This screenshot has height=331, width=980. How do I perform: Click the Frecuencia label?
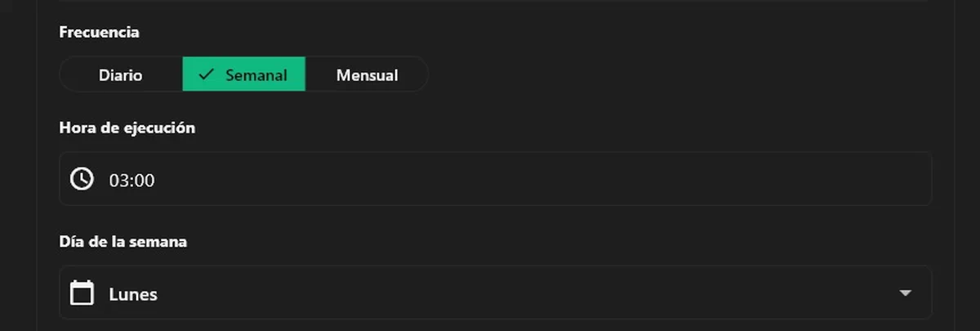[99, 32]
